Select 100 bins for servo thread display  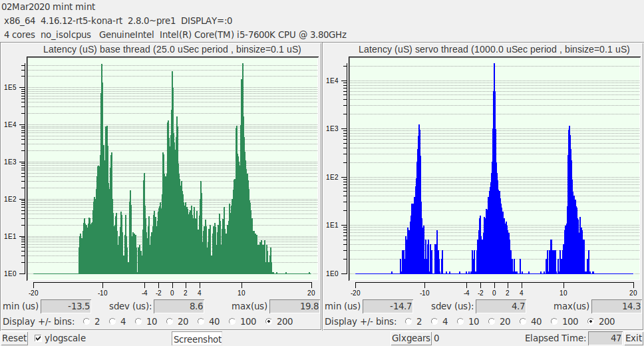pos(554,321)
